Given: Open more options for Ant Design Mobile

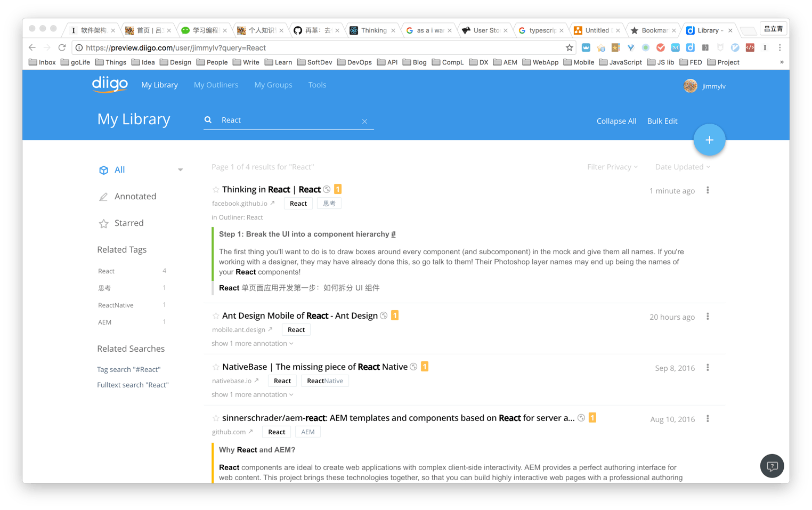Looking at the screenshot, I should (708, 317).
